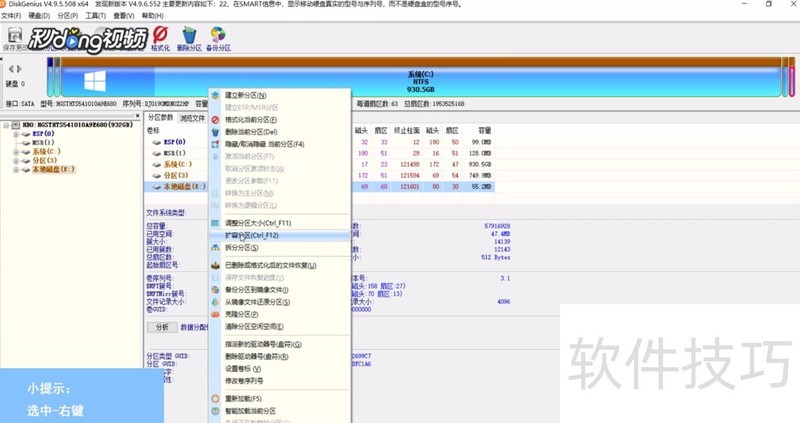Choose 重新加载(F5) from context menu

pos(280,399)
